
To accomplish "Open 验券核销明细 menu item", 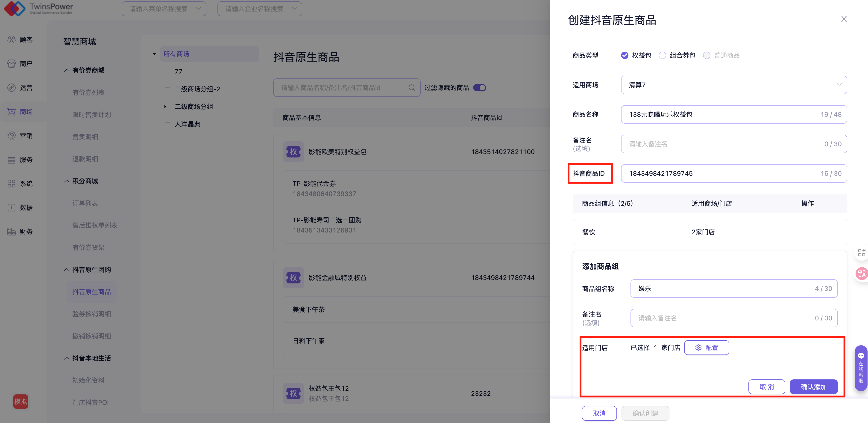I will pyautogui.click(x=91, y=314).
